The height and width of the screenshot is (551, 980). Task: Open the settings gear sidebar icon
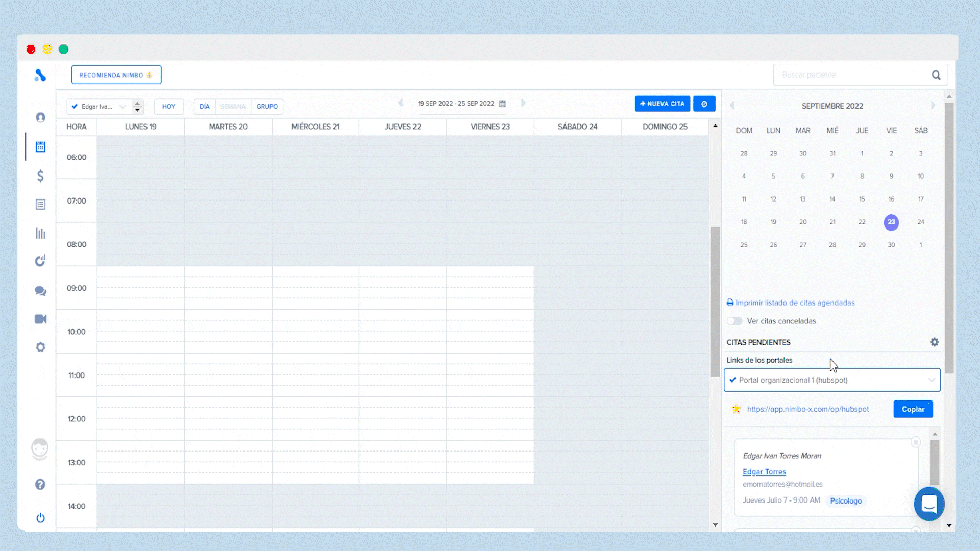(x=40, y=347)
